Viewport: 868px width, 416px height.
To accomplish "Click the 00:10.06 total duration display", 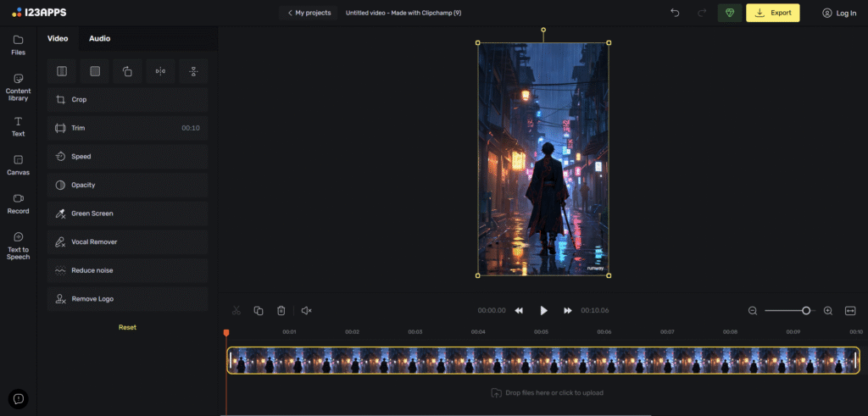I will pyautogui.click(x=595, y=310).
